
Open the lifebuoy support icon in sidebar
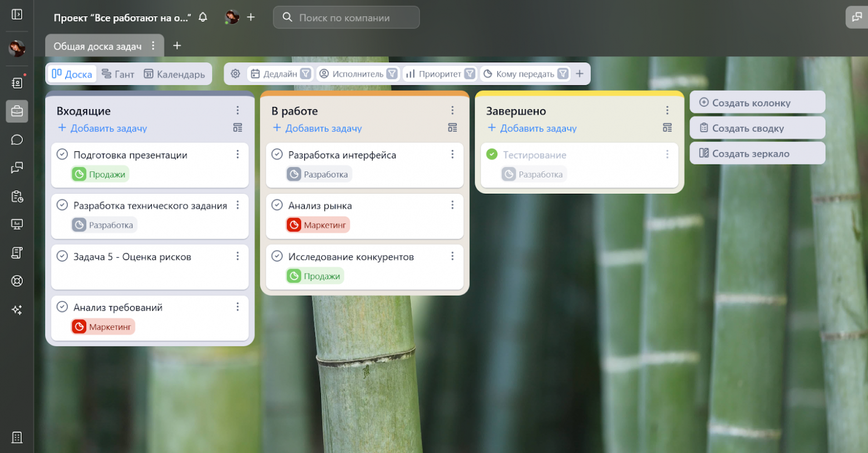click(17, 281)
